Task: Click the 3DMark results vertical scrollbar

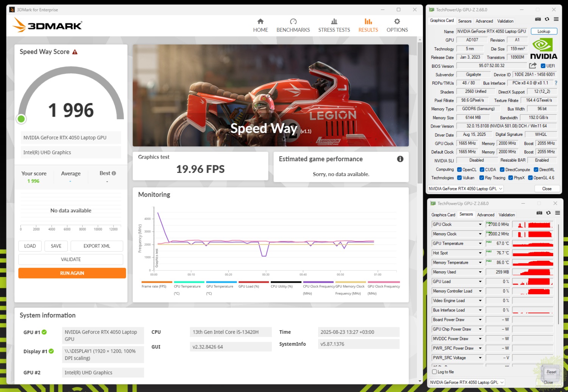Action: coord(420,113)
